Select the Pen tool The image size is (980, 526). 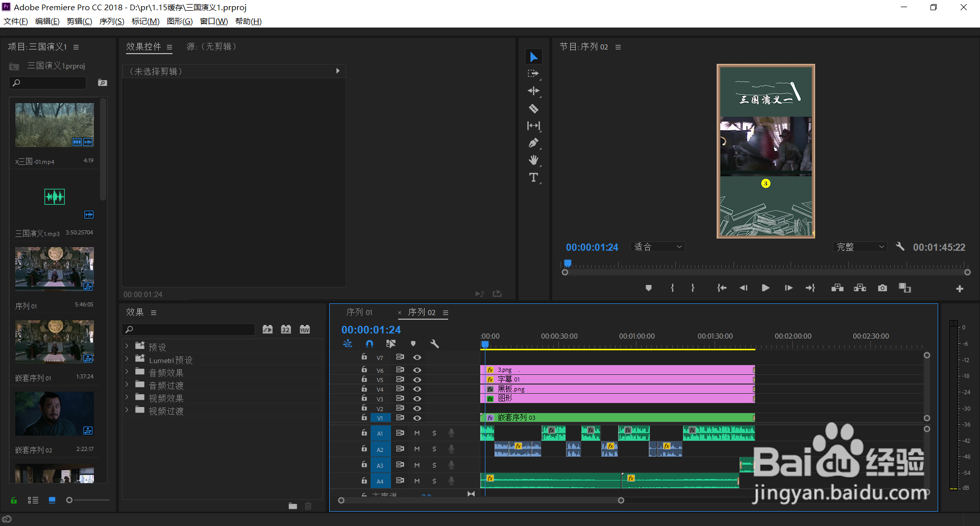(x=533, y=143)
